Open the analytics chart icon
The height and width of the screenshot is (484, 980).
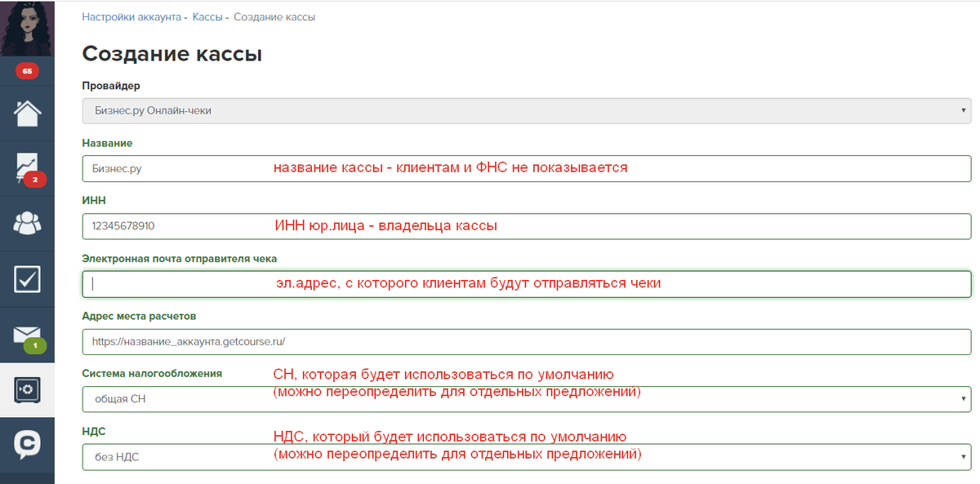[27, 168]
